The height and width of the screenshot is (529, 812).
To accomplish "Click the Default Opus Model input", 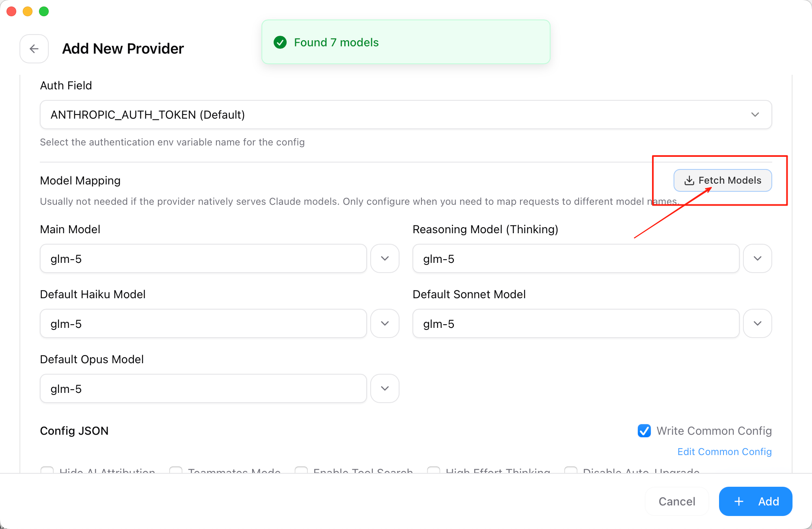I will 203,388.
